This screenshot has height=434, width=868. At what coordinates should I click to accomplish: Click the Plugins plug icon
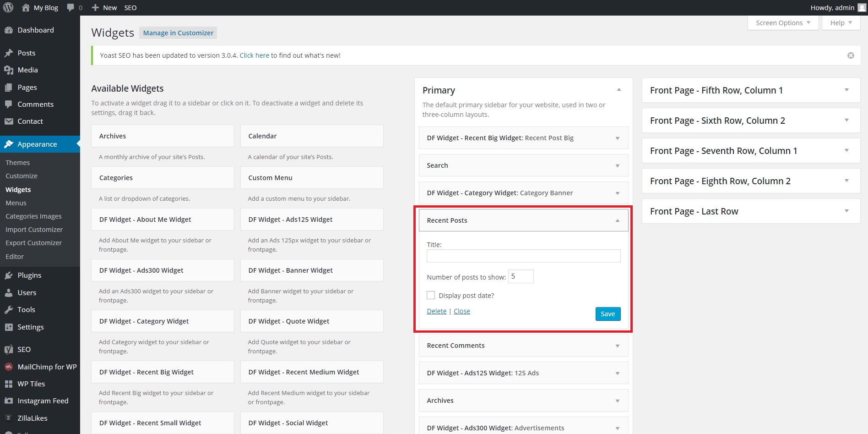tap(9, 275)
